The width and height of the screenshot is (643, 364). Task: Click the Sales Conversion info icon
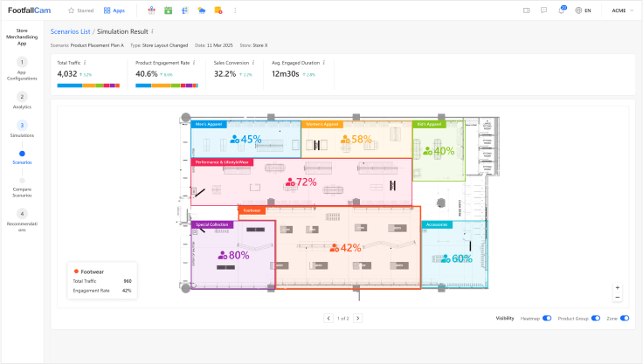click(253, 63)
